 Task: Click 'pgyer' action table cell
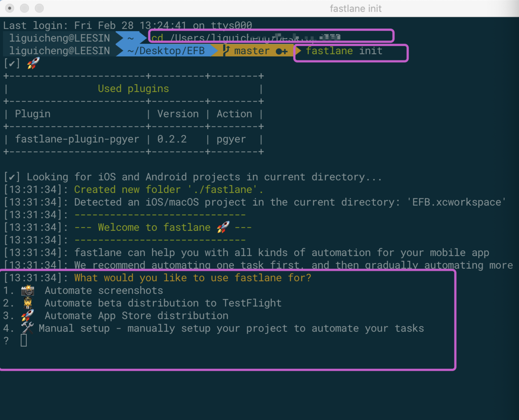(231, 139)
